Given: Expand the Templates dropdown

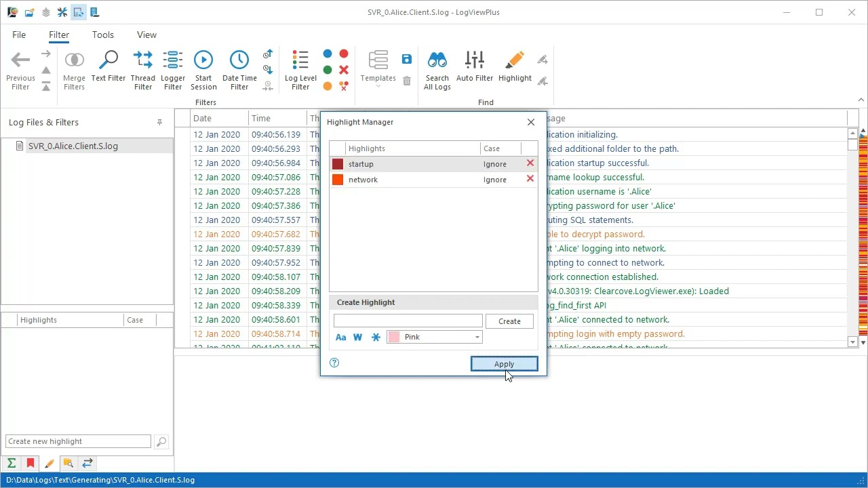Looking at the screenshot, I should pos(378,70).
